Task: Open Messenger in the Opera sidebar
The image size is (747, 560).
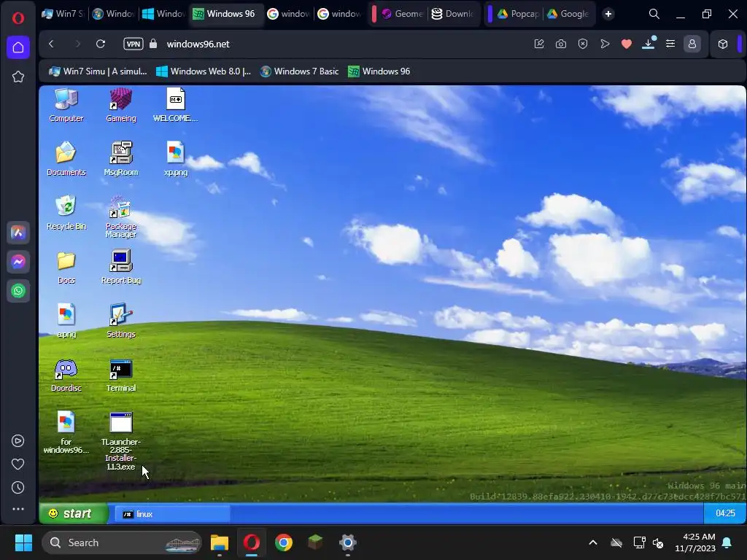Action: click(x=18, y=262)
